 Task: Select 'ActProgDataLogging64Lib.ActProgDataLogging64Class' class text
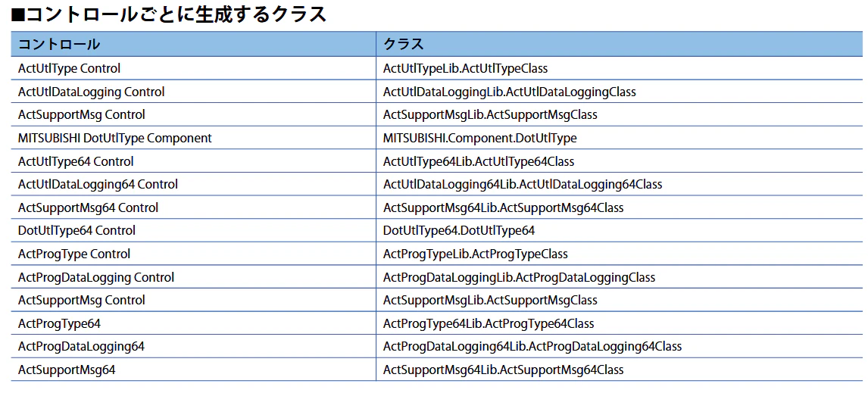[532, 347]
